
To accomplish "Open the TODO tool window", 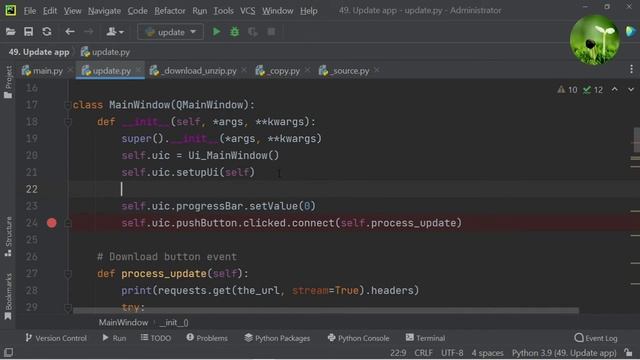I will click(156, 338).
